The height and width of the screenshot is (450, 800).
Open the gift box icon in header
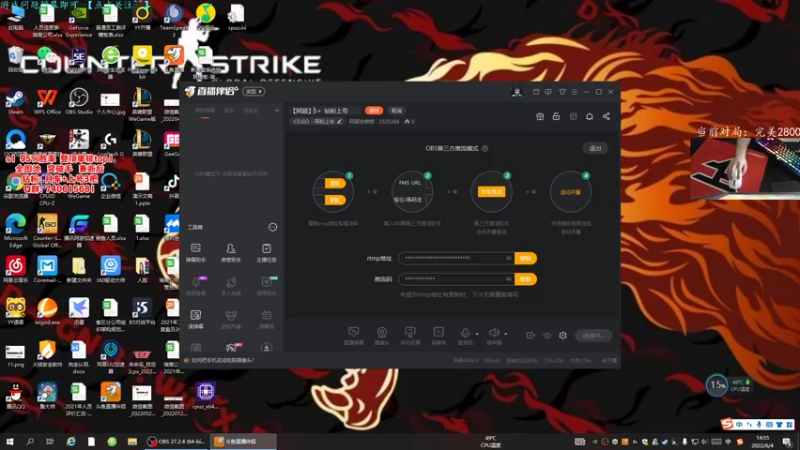click(x=540, y=116)
